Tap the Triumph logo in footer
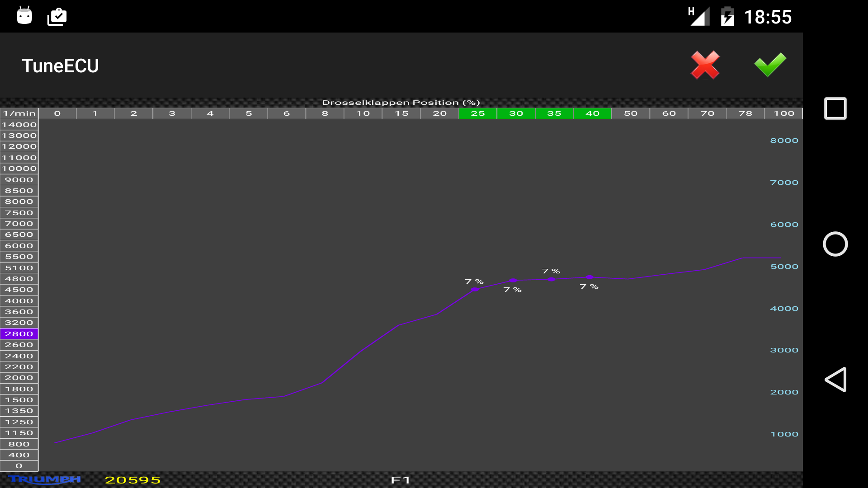The image size is (868, 488). [x=44, y=479]
